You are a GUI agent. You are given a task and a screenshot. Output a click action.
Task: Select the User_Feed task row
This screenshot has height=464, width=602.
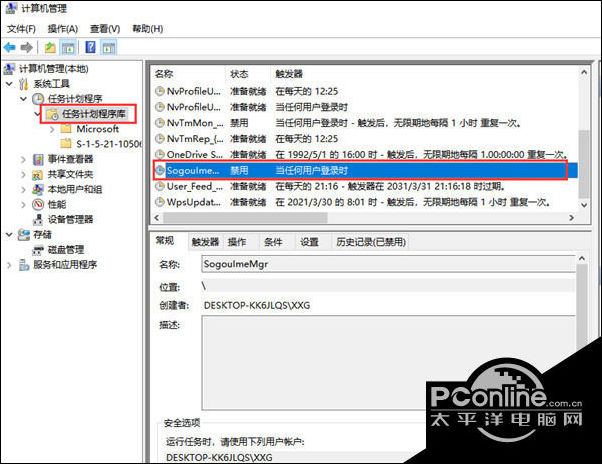point(365,186)
